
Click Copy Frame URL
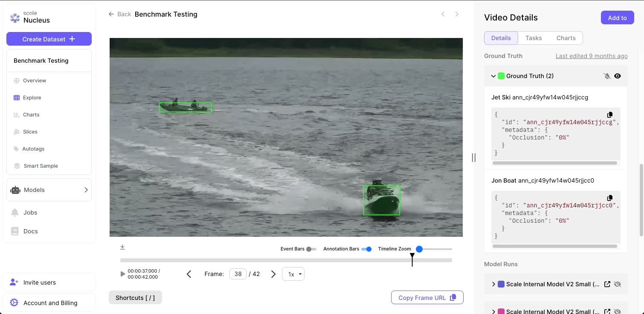pyautogui.click(x=427, y=297)
